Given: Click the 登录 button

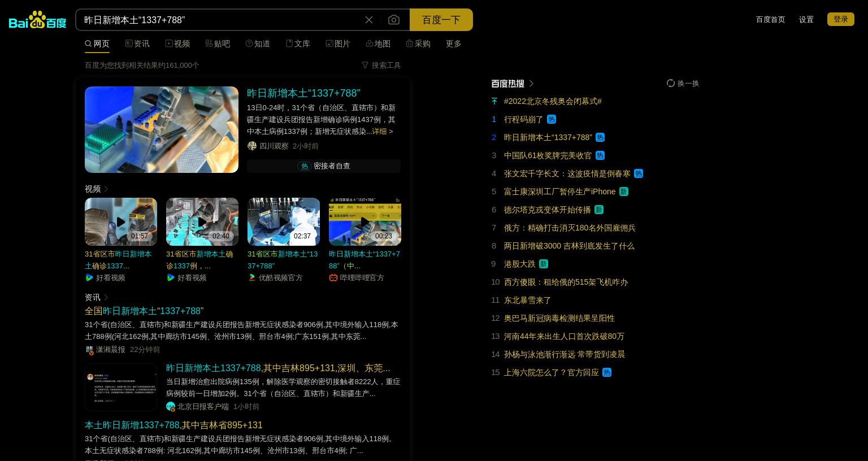Looking at the screenshot, I should [841, 19].
